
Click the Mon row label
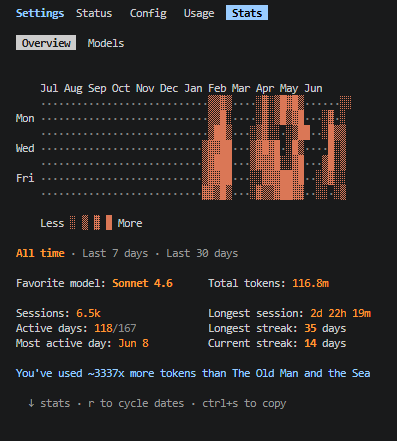pyautogui.click(x=25, y=118)
